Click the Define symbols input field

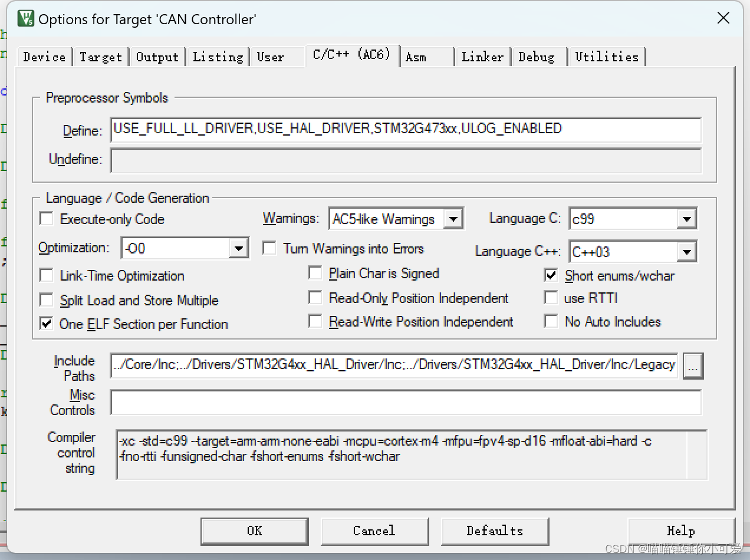coord(406,130)
